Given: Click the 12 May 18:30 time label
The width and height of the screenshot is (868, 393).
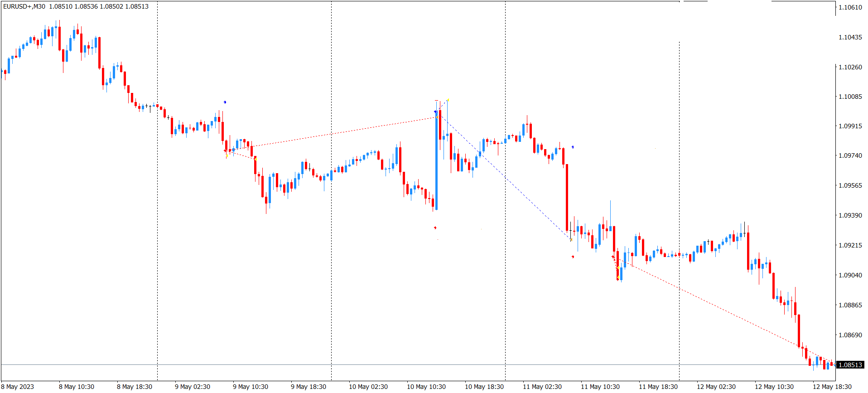Looking at the screenshot, I should [832, 387].
